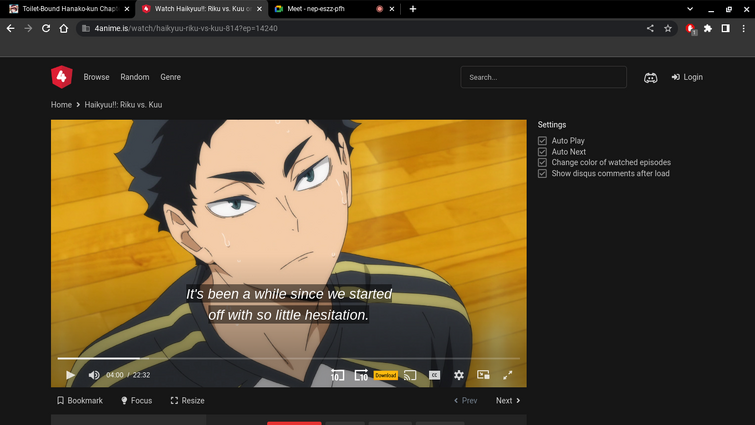Click the address bar URL
Screen dimensions: 755x425
(186, 28)
